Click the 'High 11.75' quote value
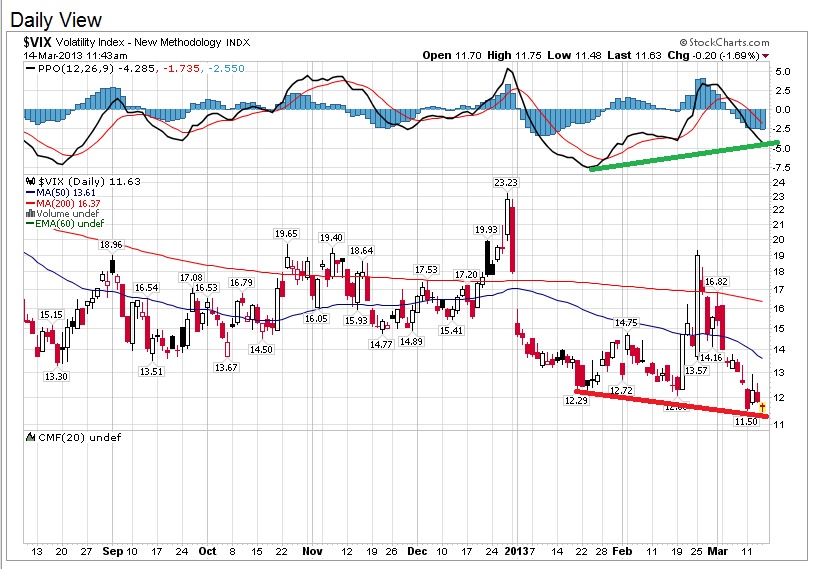 pos(514,55)
